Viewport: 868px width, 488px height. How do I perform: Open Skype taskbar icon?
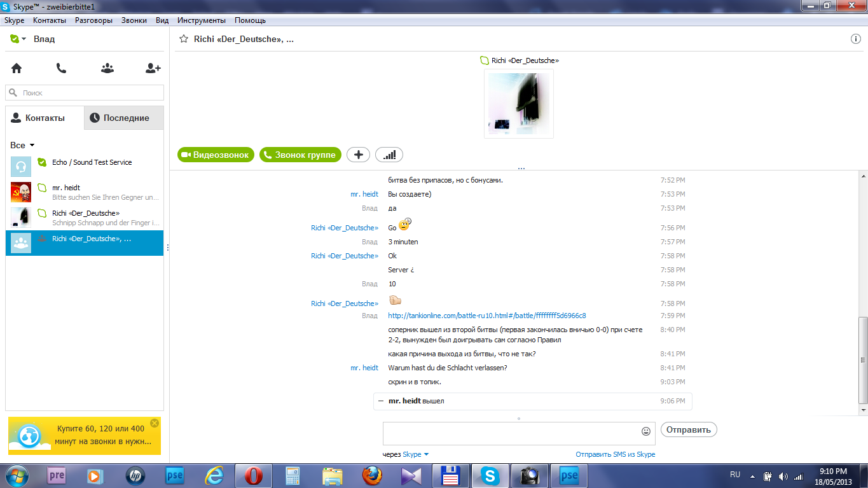pos(490,475)
